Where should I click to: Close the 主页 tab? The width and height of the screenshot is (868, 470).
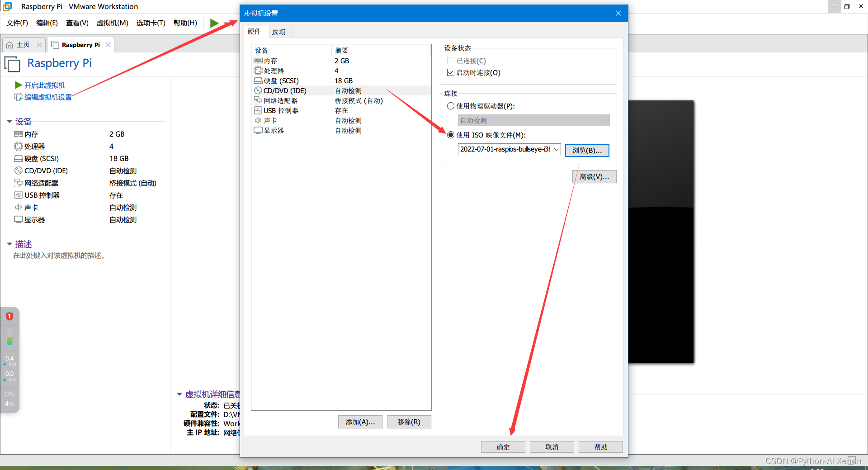click(39, 45)
